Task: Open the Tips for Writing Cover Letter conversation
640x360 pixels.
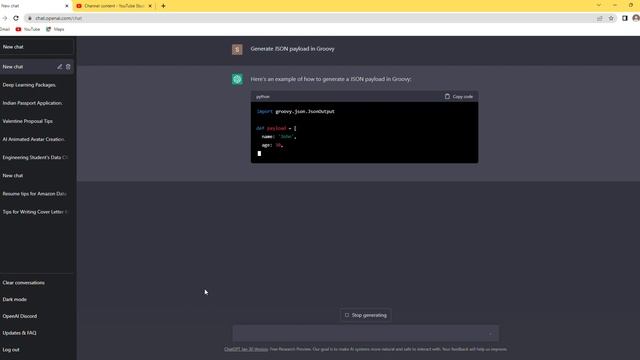Action: point(37,212)
